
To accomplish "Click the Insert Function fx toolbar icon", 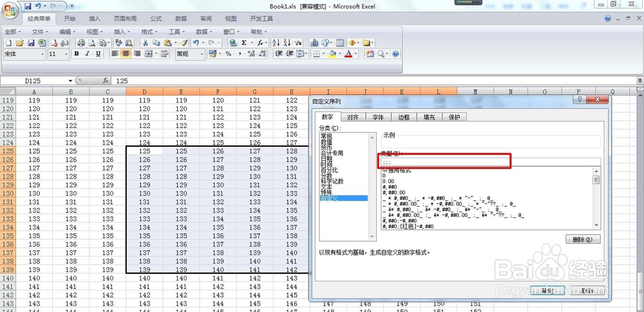I will (x=260, y=42).
